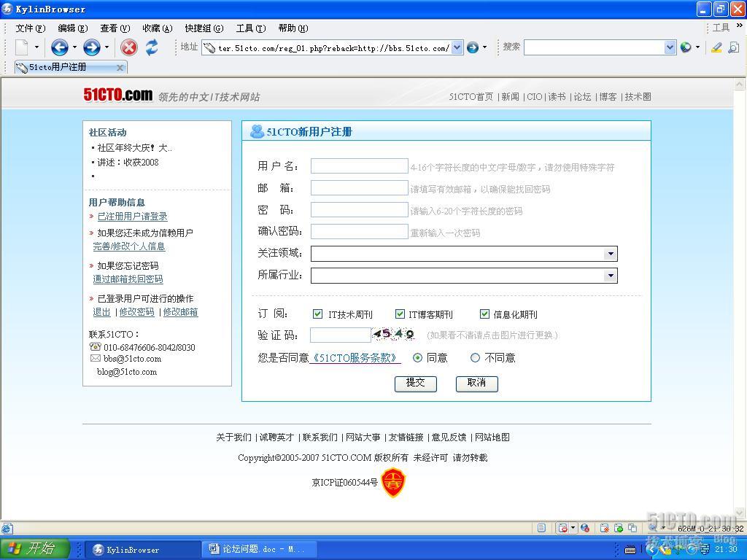Viewport: 747px width, 560px height.
Task: Expand hidden tray icons with the arrow
Action: click(x=651, y=550)
